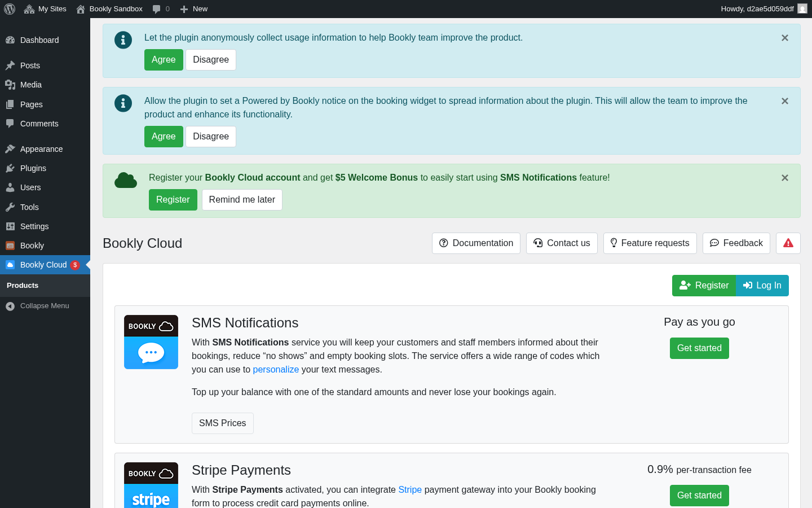
Task: Open the Posts menu item
Action: point(45,65)
